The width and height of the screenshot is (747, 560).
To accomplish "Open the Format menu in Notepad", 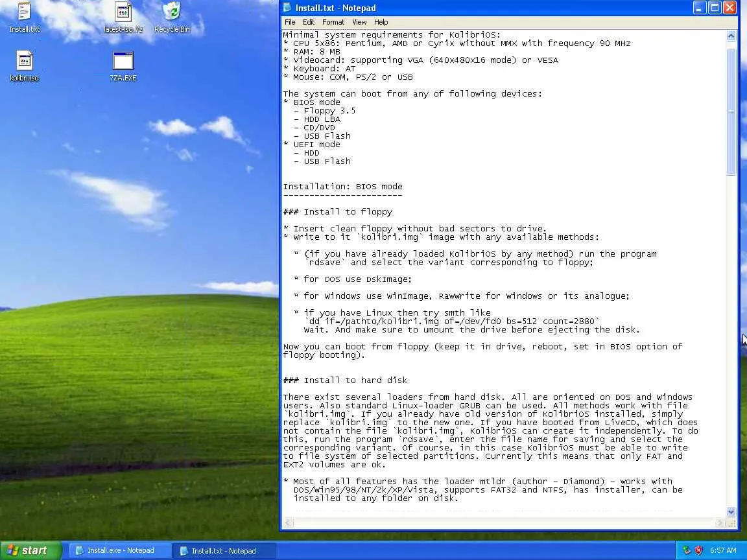I will 333,22.
